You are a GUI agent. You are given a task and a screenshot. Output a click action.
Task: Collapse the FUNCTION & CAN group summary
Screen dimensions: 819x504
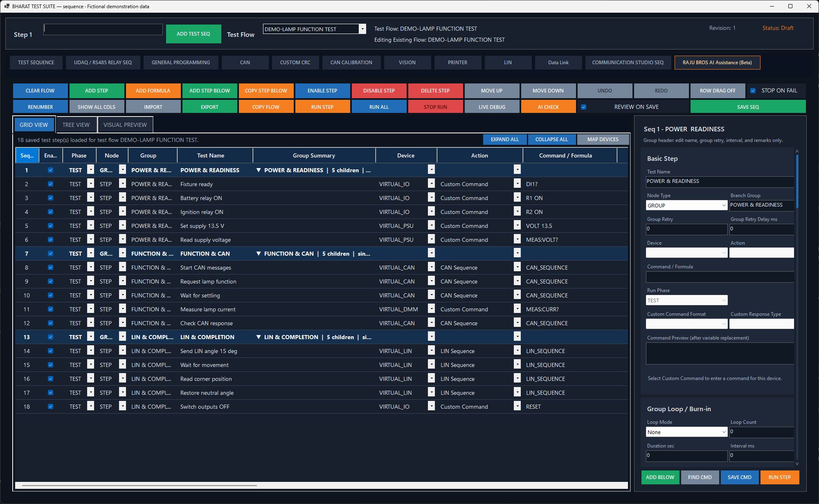pyautogui.click(x=258, y=254)
